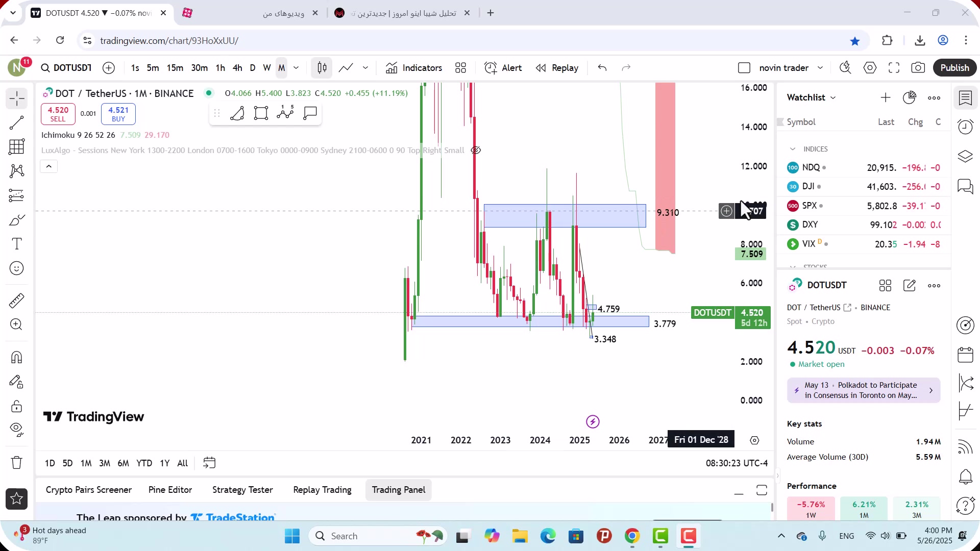Open the patterns tool group
Viewport: 980px width, 551px height.
pyautogui.click(x=16, y=171)
